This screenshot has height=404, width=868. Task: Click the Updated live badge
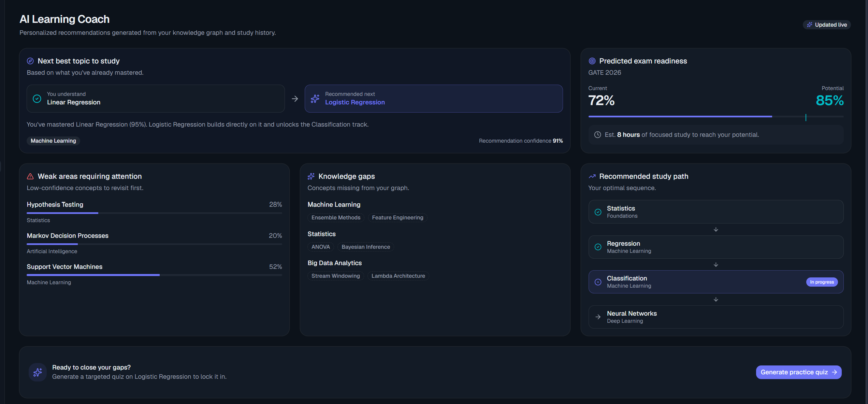click(826, 25)
